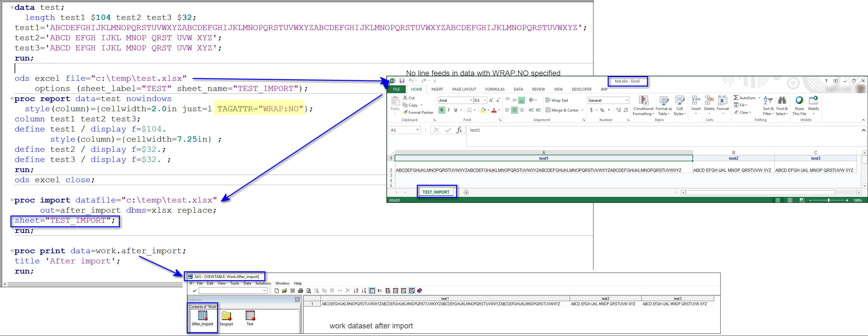Screen dimensions: 868x336
Task: Open the General number format dropdown
Action: pyautogui.click(x=626, y=100)
